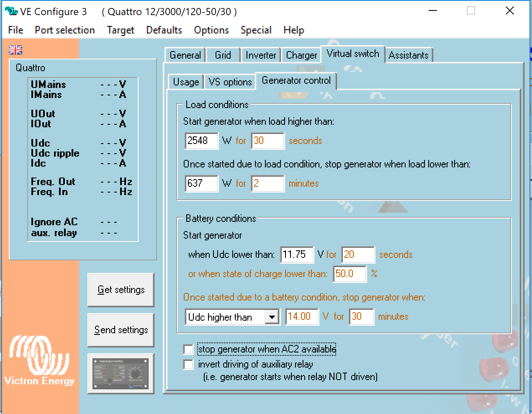The height and width of the screenshot is (414, 532).
Task: Click the UK flag language icon
Action: (15, 50)
